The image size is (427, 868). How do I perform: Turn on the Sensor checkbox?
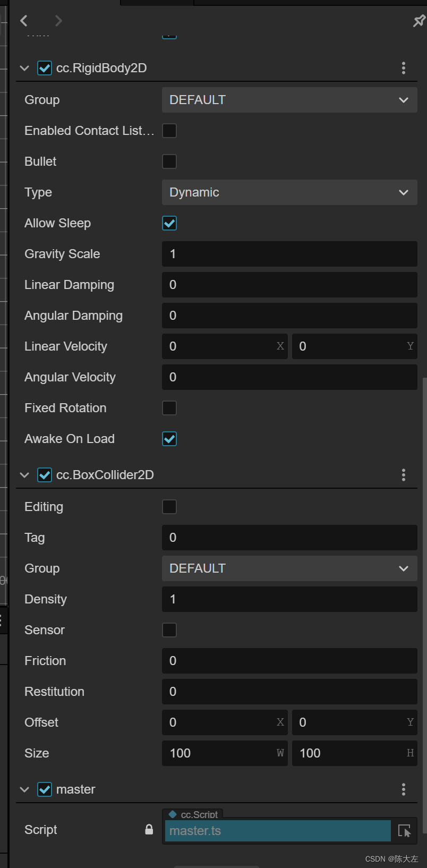coord(169,630)
